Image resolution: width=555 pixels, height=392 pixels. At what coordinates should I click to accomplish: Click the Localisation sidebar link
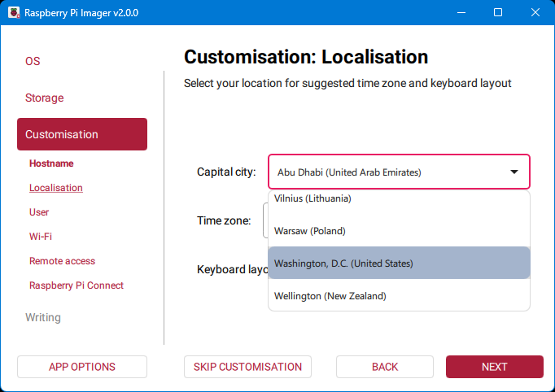click(56, 188)
